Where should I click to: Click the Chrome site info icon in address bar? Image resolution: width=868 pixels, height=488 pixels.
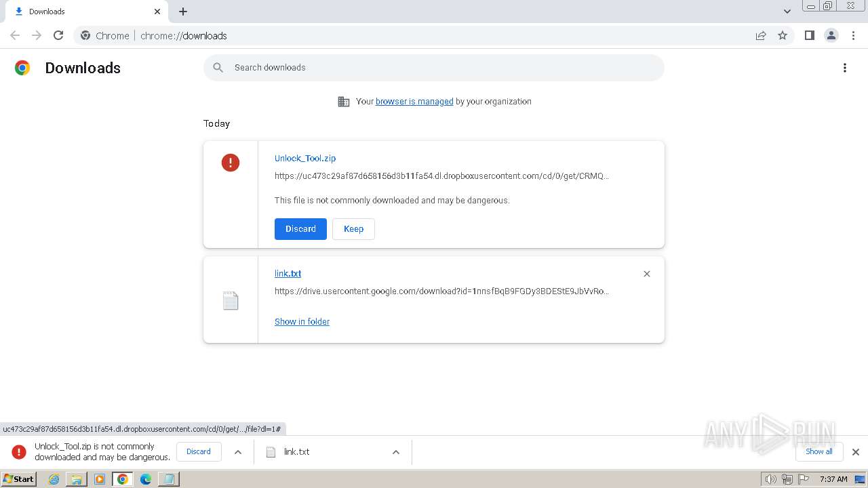[85, 35]
